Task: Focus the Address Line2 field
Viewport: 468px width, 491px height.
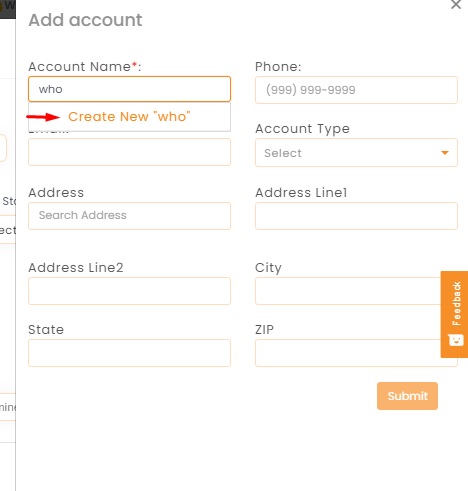Action: tap(129, 291)
